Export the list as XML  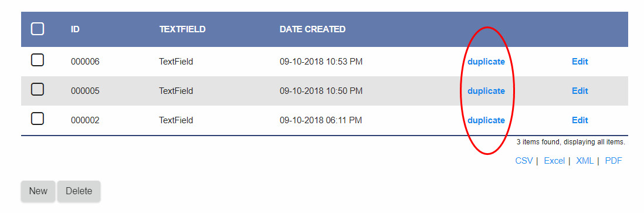(x=585, y=161)
